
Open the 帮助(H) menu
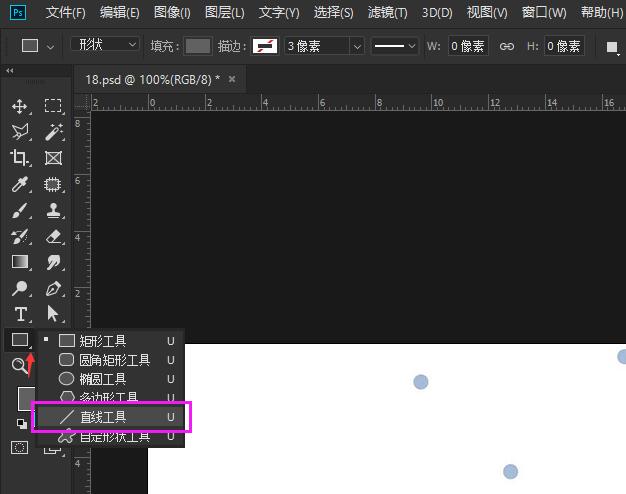click(602, 13)
